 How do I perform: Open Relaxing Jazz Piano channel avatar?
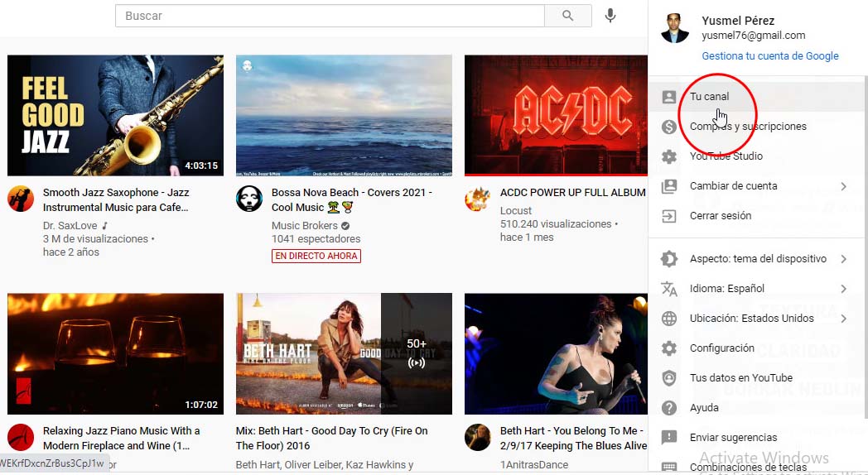[21, 438]
